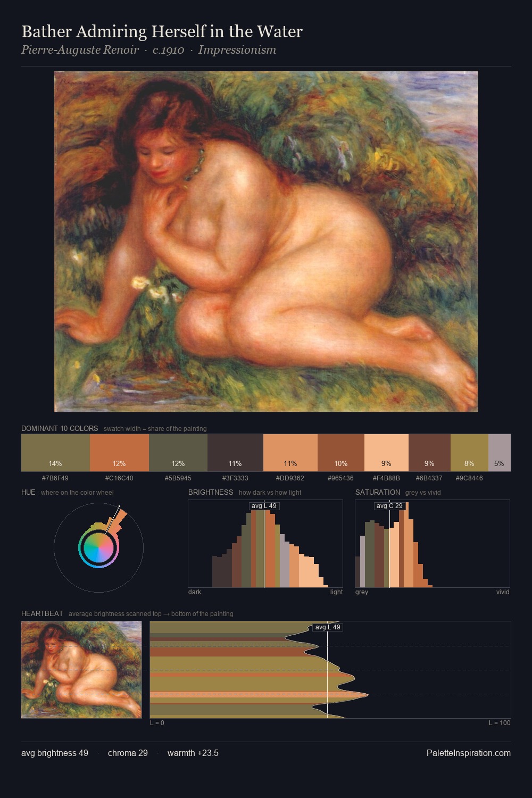The height and width of the screenshot is (798, 532).
Task: Click the 'grey' axis label
Action: pos(362,592)
